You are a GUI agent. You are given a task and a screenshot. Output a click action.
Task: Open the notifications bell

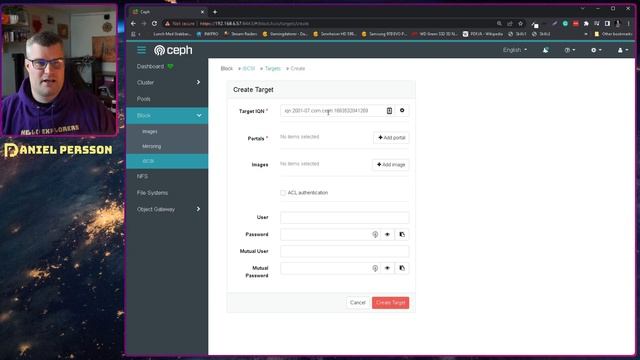(x=545, y=50)
